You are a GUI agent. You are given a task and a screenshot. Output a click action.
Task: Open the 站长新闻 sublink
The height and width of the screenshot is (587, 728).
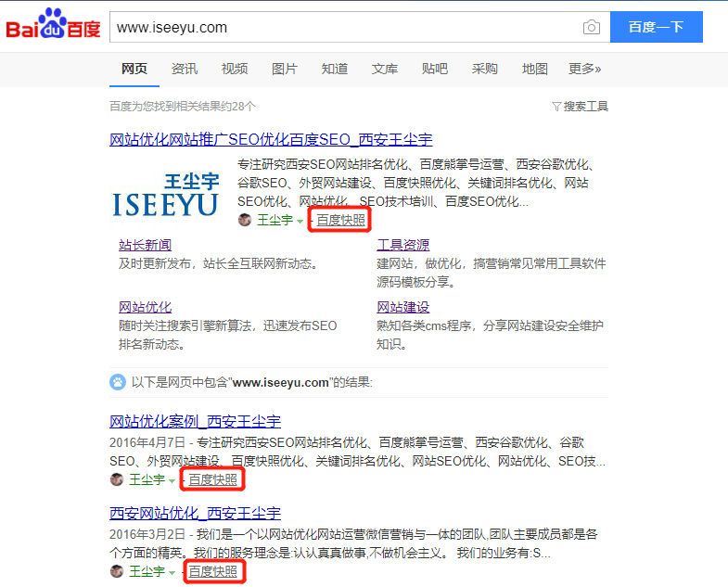tap(146, 245)
